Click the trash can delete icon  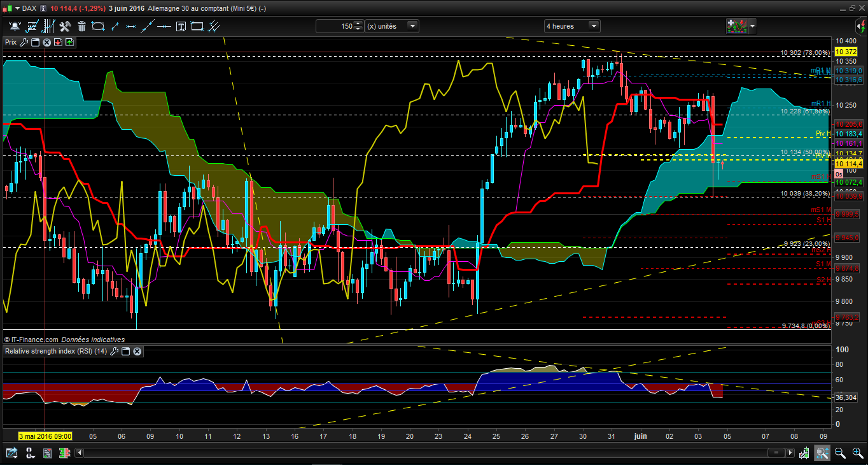(81, 26)
